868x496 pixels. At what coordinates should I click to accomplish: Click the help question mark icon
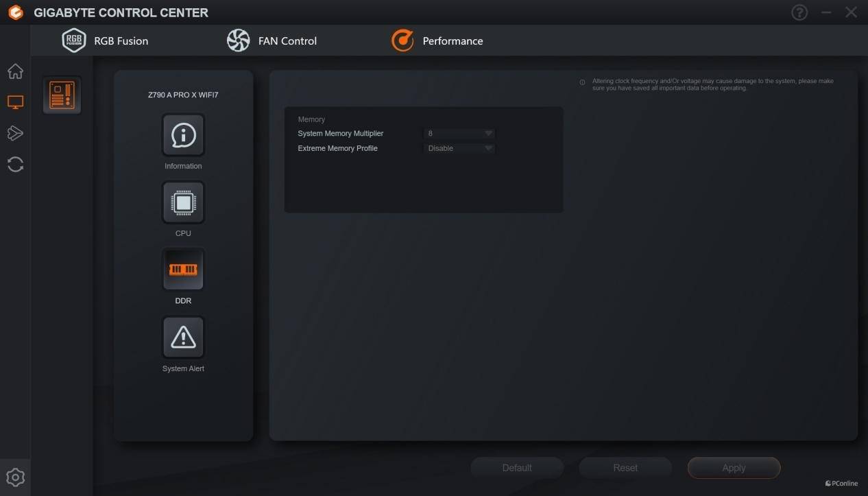[799, 12]
